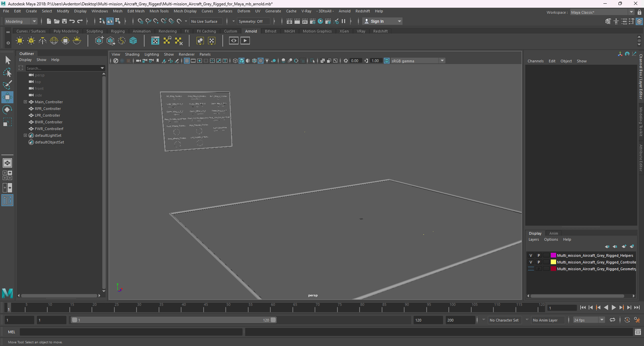Expand defaultLightSet node in Outliner
The height and width of the screenshot is (346, 644).
[25, 135]
